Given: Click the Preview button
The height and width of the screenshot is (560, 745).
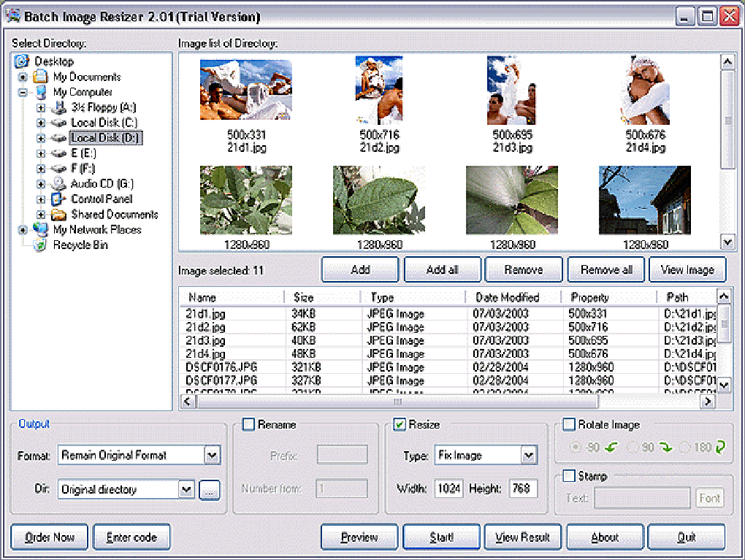Looking at the screenshot, I should pyautogui.click(x=359, y=537).
